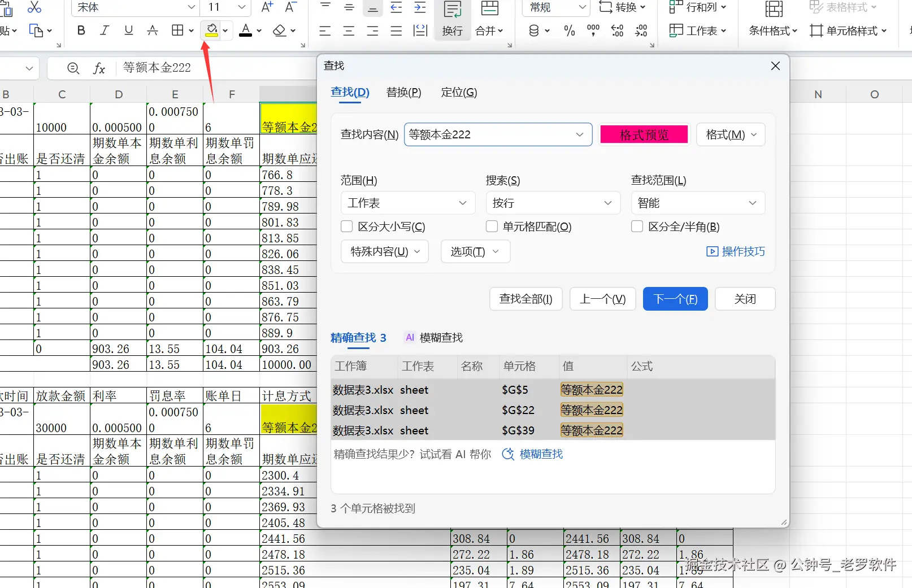Enable 区分全/半角 checkbox
Image resolution: width=912 pixels, height=588 pixels.
pos(637,227)
